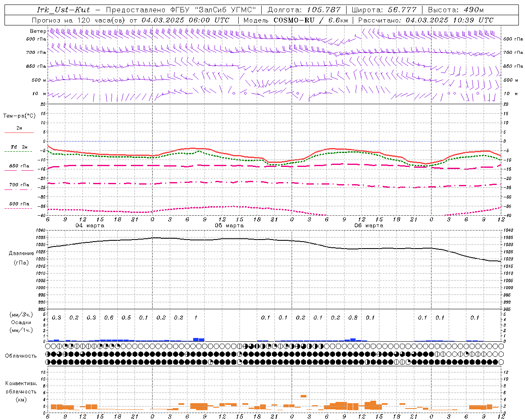Click the '(мм/3ч.)' unit label

tap(21, 315)
